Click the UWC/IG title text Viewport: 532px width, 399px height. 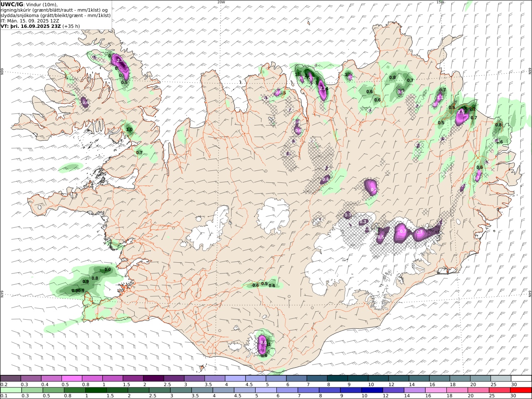pos(12,4)
